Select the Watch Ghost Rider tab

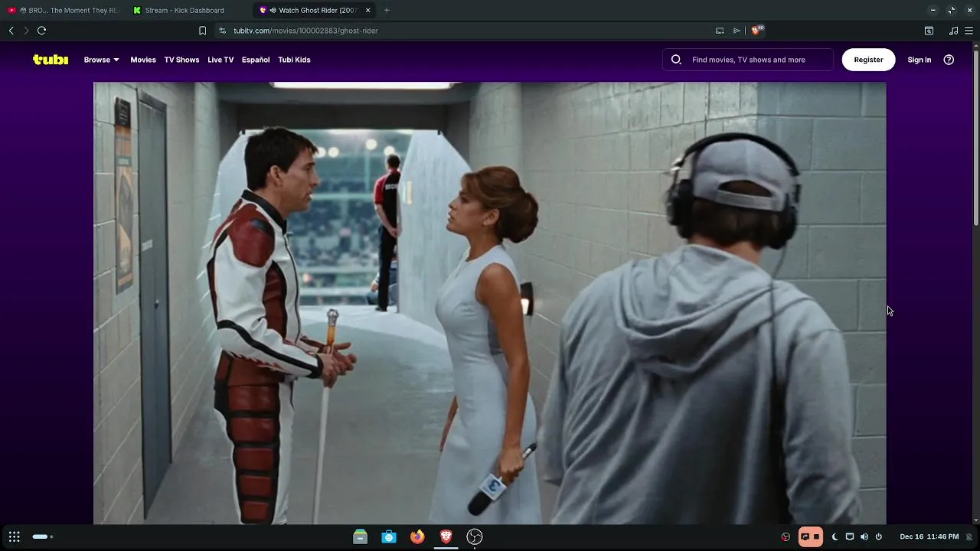point(314,10)
